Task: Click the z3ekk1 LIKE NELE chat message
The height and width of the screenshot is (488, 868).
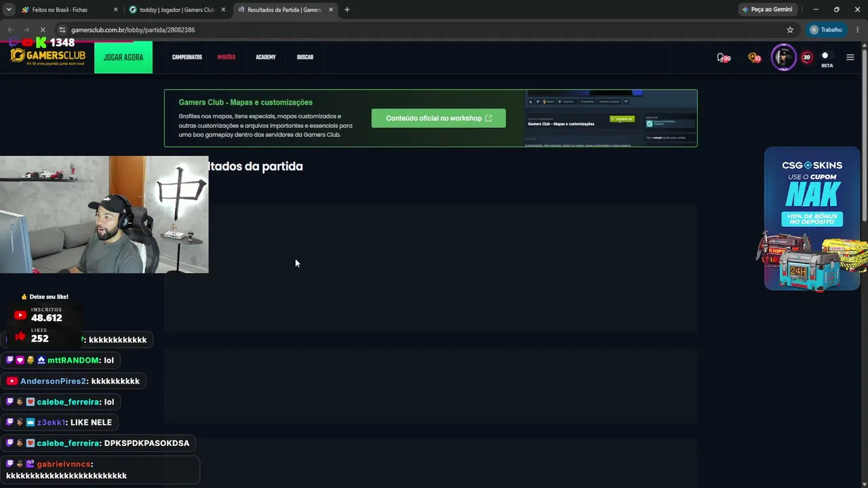Action: [x=60, y=422]
